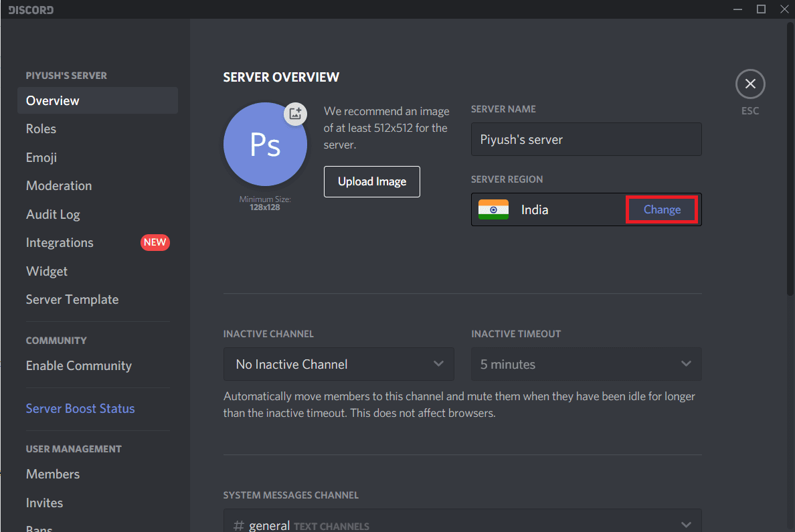Click the India flag icon
Image resolution: width=795 pixels, height=532 pixels.
pyautogui.click(x=493, y=210)
